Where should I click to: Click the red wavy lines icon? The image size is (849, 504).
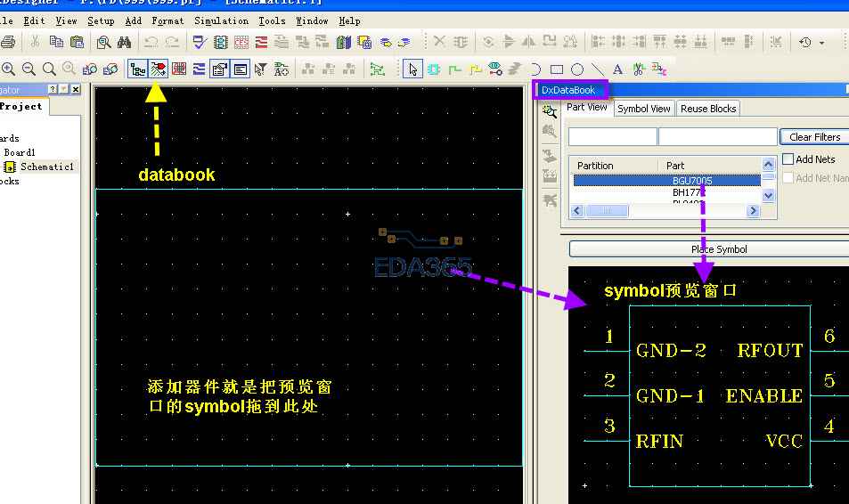point(262,42)
